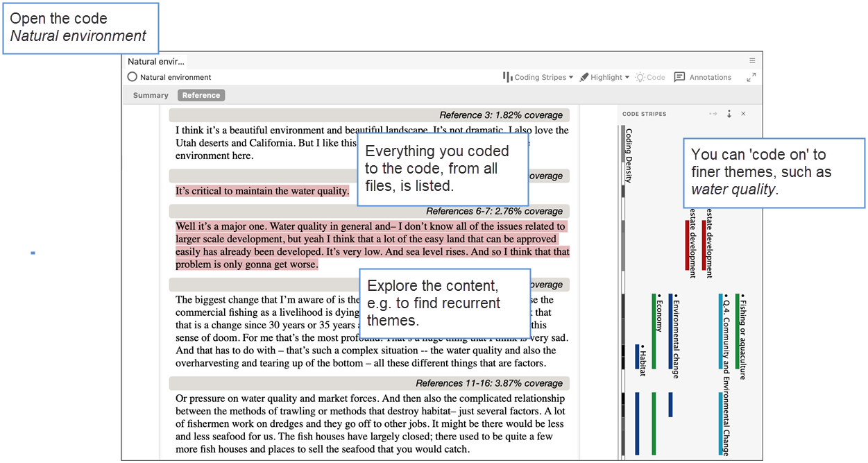Open the Highlight options dropdown
Screen dimensions: 868x463
(627, 77)
